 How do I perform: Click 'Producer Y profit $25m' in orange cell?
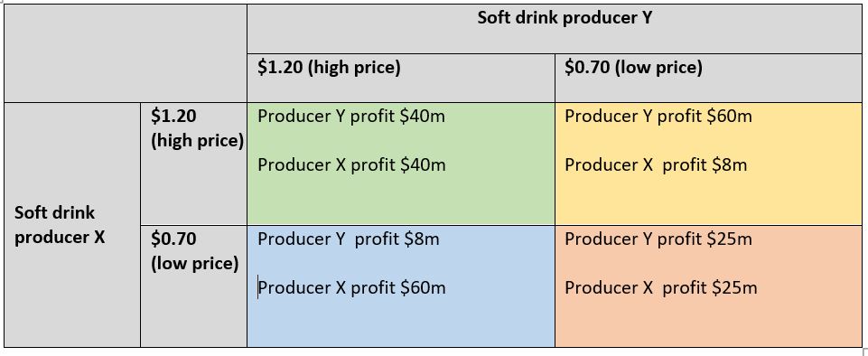coord(658,239)
